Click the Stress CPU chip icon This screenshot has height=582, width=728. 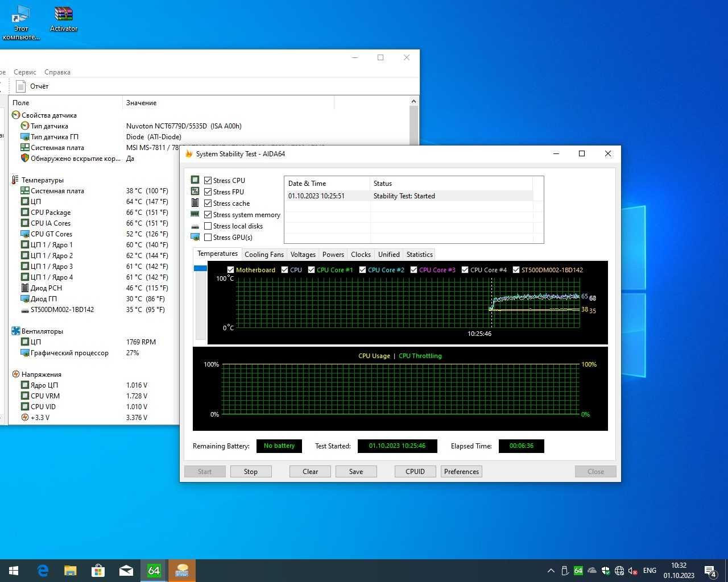tap(195, 180)
